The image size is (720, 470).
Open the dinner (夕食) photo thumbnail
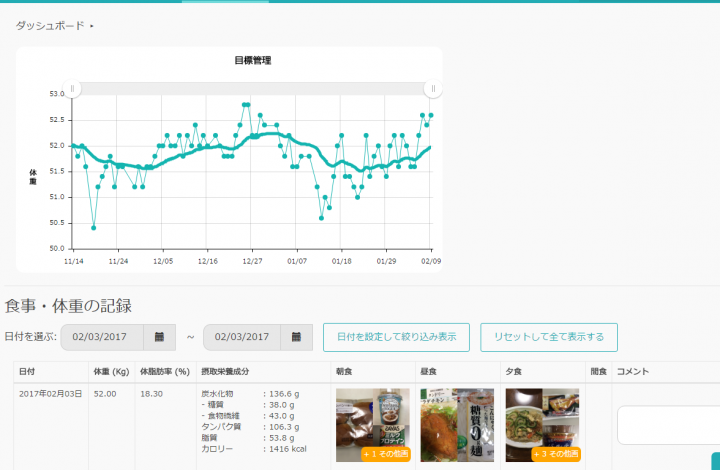click(543, 418)
